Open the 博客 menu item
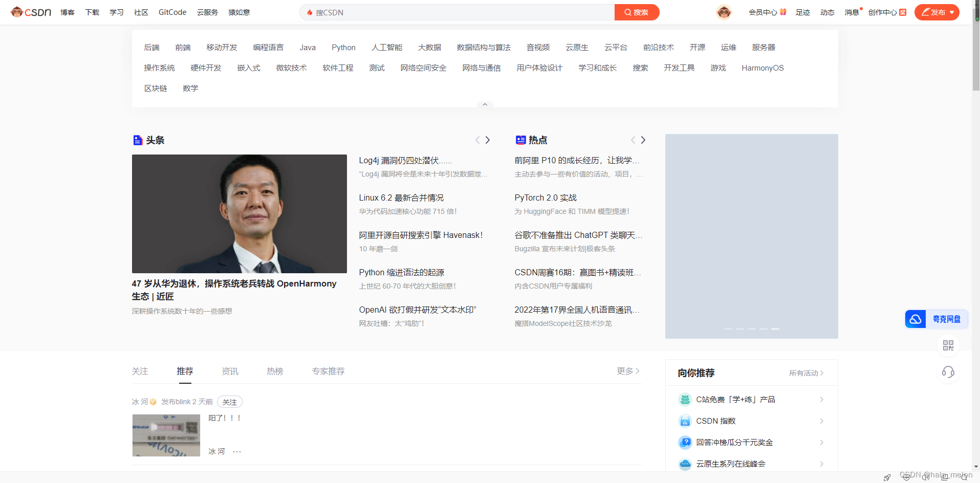Image resolution: width=980 pixels, height=483 pixels. 68,12
